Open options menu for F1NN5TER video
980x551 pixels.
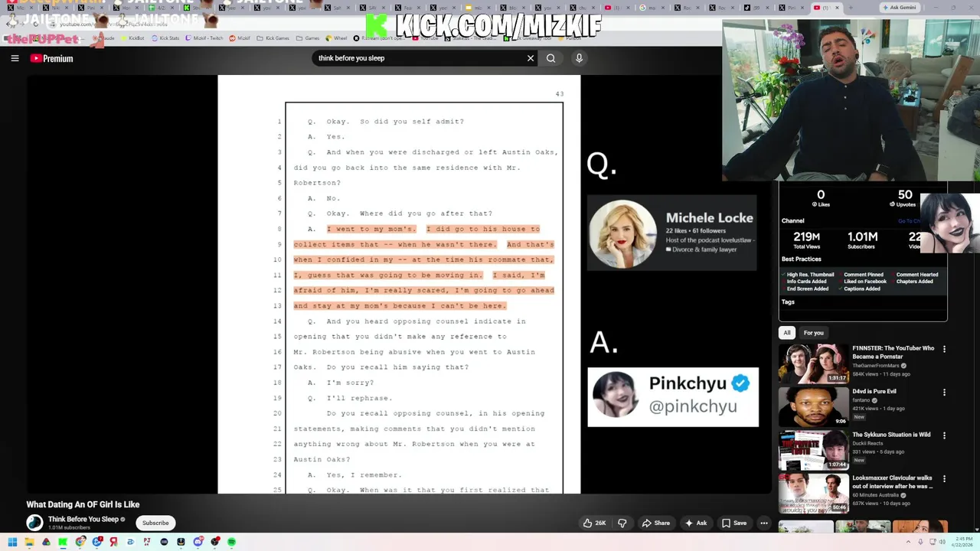point(944,349)
